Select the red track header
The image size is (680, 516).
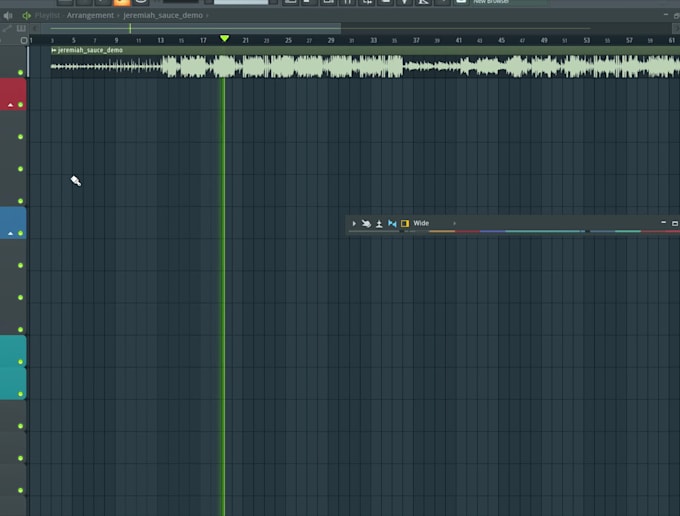pos(13,94)
